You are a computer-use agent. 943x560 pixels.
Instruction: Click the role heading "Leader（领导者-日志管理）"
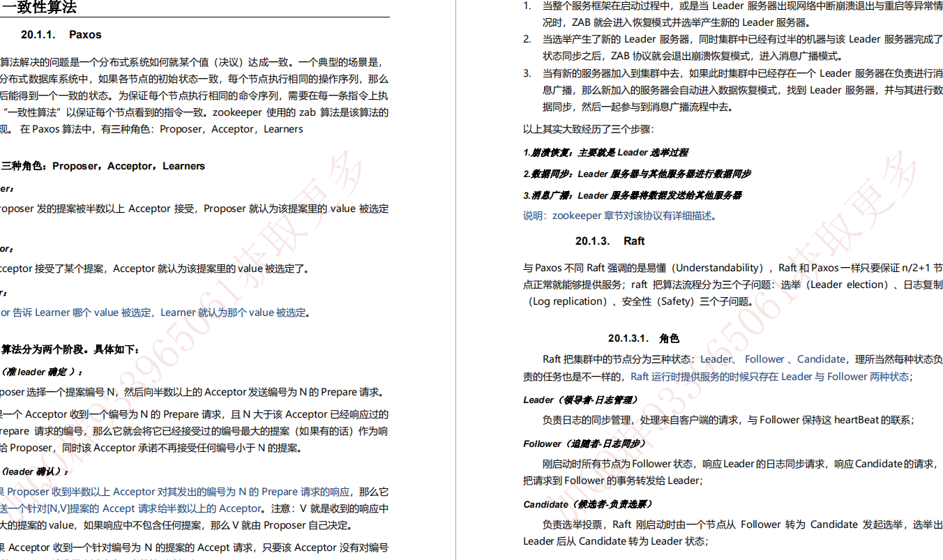tap(580, 400)
